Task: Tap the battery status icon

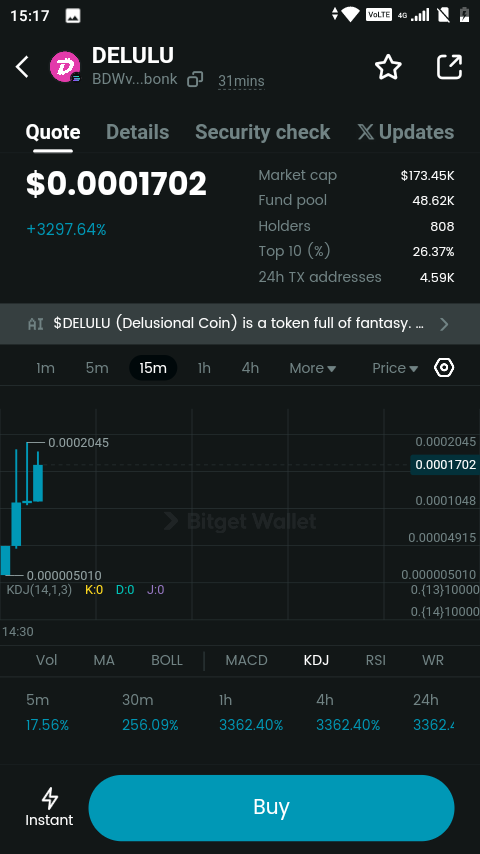Action: [x=464, y=15]
